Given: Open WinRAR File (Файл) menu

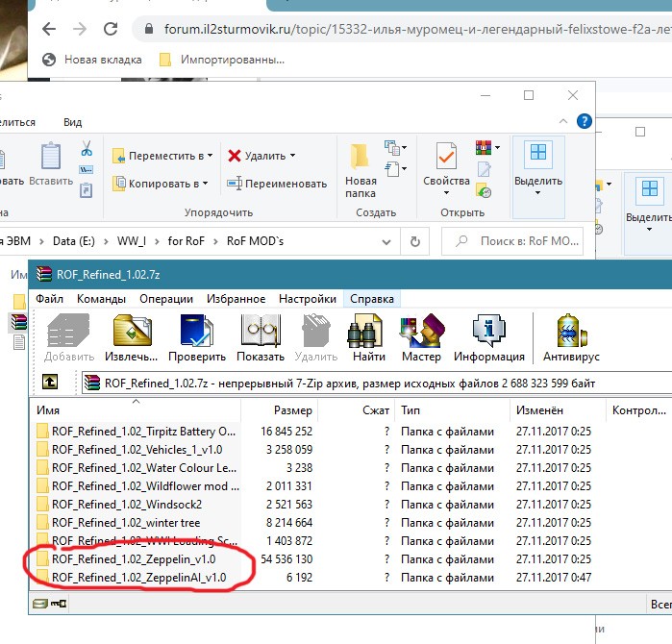Looking at the screenshot, I should (x=49, y=299).
